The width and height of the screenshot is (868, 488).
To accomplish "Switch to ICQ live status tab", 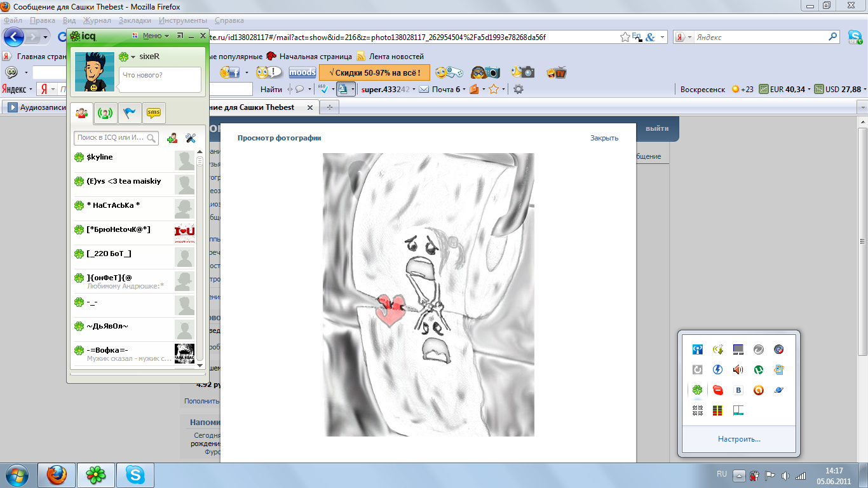I will (105, 113).
